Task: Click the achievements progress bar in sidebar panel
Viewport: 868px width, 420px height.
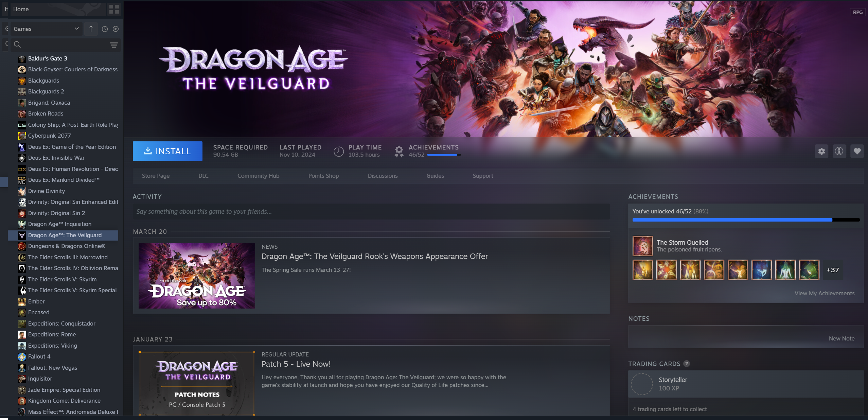Action: (746, 220)
